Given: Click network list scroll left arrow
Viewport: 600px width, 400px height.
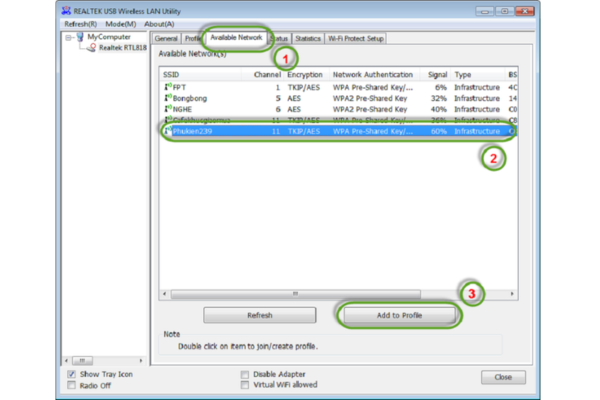Looking at the screenshot, I should [x=165, y=294].
